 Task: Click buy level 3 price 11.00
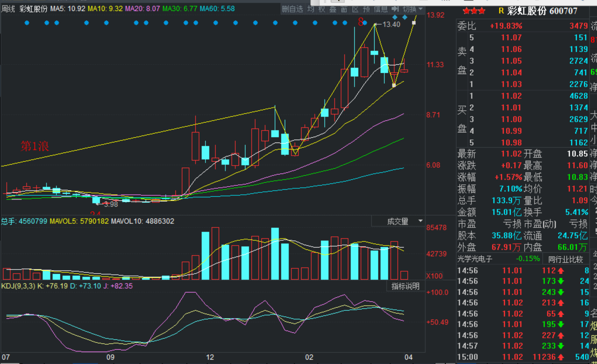coord(511,120)
